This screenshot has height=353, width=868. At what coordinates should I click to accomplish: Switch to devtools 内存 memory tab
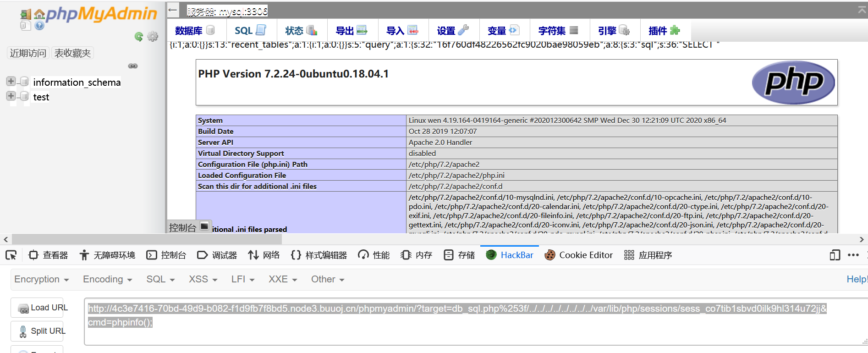416,255
